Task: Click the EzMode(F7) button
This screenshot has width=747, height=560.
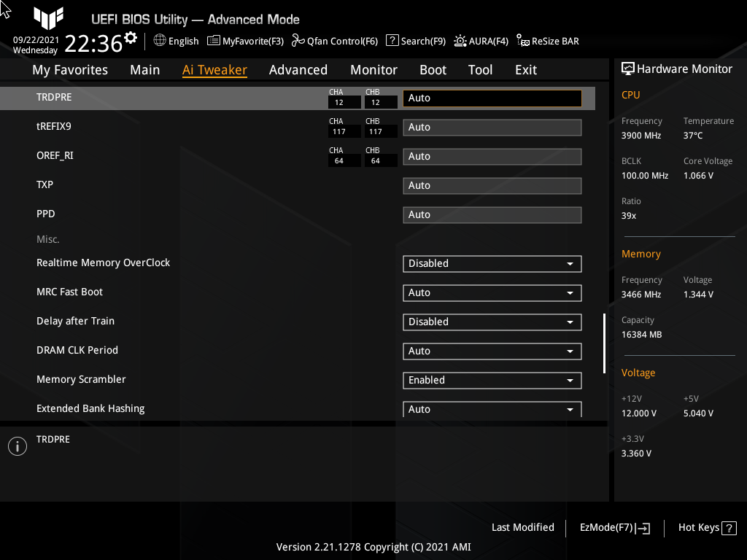Action: pyautogui.click(x=614, y=528)
